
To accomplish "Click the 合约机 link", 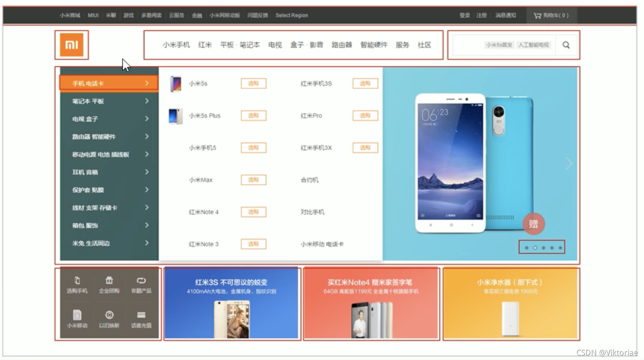I will click(309, 180).
